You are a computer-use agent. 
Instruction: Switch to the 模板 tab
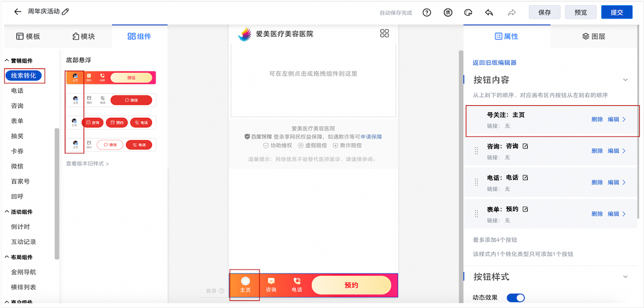tap(28, 36)
